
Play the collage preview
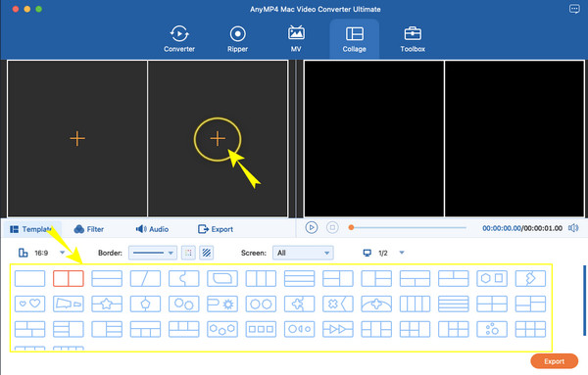click(312, 227)
